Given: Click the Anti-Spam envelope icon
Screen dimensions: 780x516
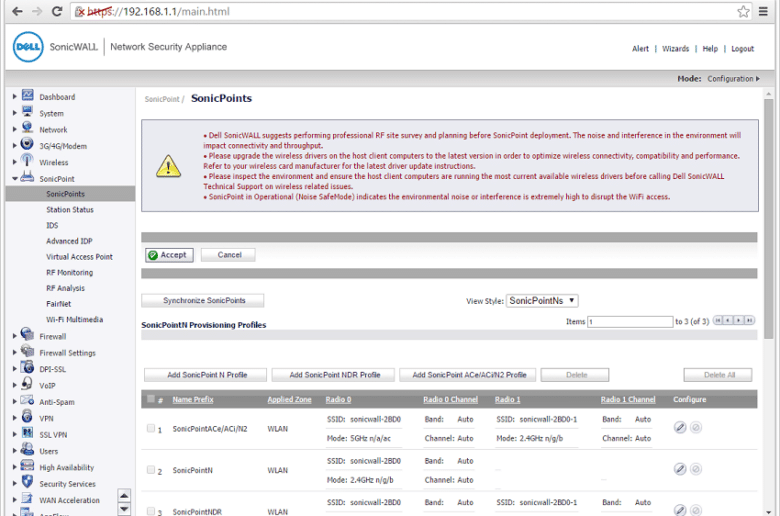Looking at the screenshot, I should click(27, 400).
